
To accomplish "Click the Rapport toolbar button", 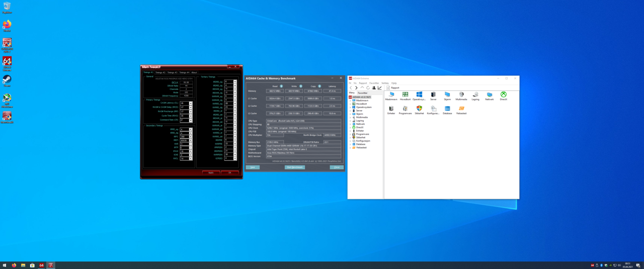I will click(393, 88).
